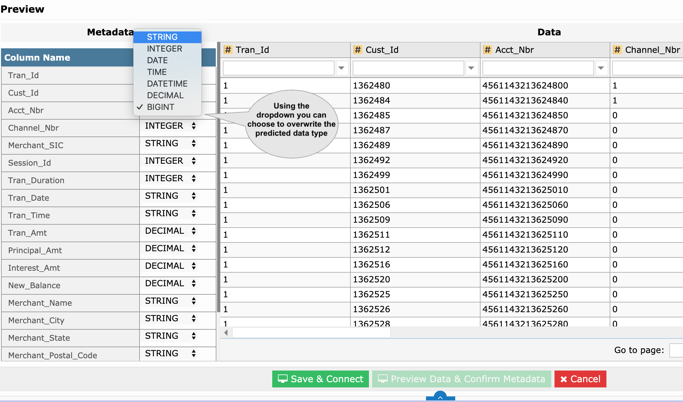This screenshot has height=402, width=683.
Task: Click the Acct_Nbr cell 4561143213624800
Action: click(x=545, y=86)
